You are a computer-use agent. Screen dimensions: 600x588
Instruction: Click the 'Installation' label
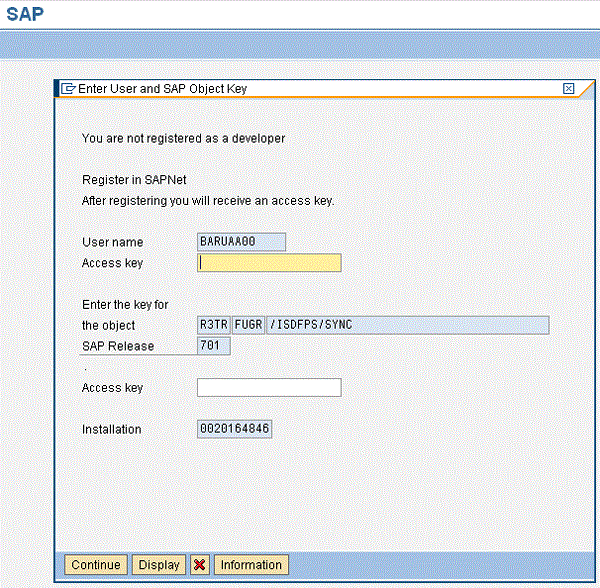tap(111, 430)
